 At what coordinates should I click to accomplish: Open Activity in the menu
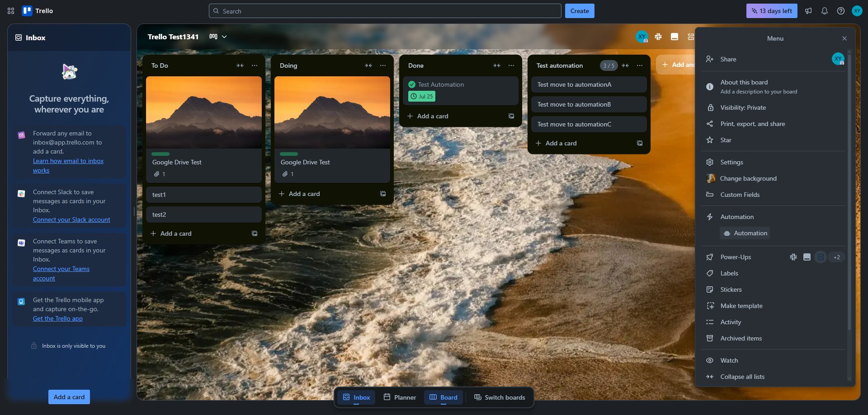point(773,322)
